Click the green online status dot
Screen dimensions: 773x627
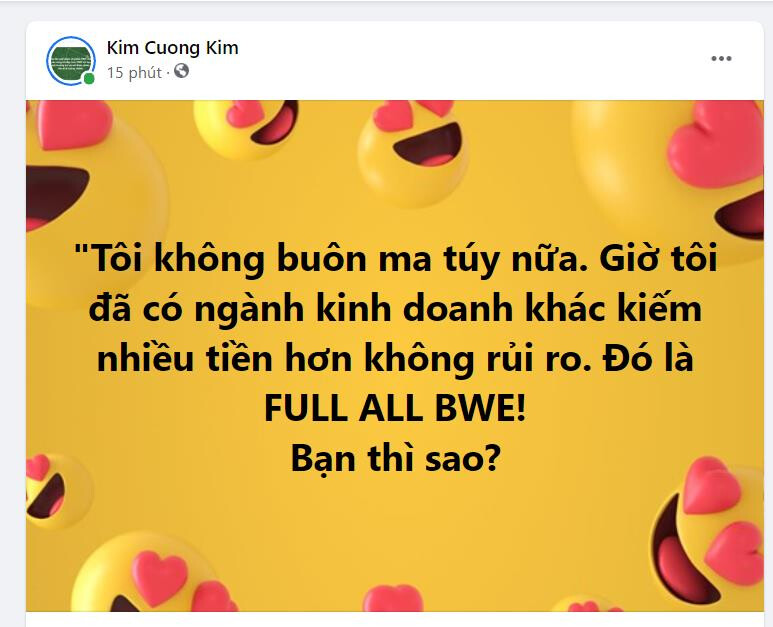89,78
